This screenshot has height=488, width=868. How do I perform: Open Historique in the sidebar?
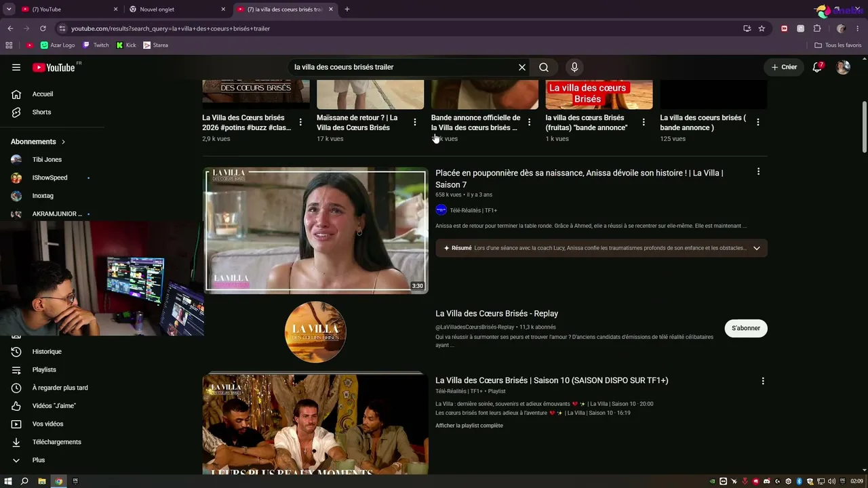[47, 352]
